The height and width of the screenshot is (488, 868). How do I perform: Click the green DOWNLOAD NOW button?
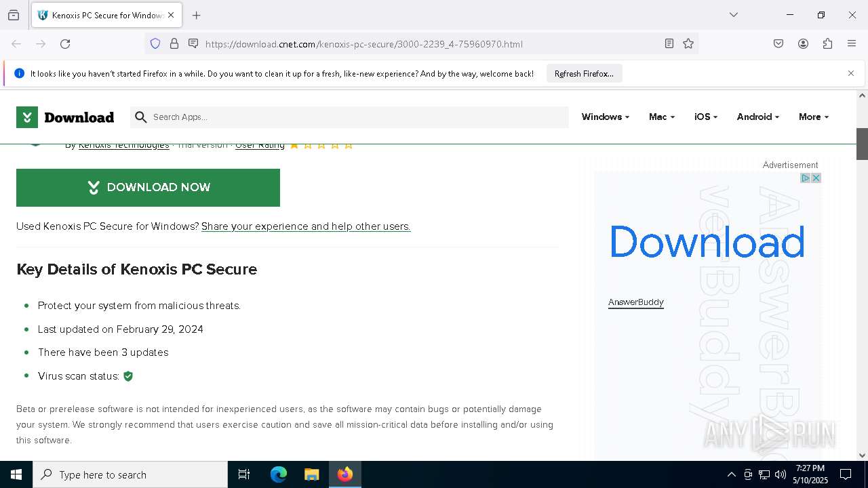148,188
